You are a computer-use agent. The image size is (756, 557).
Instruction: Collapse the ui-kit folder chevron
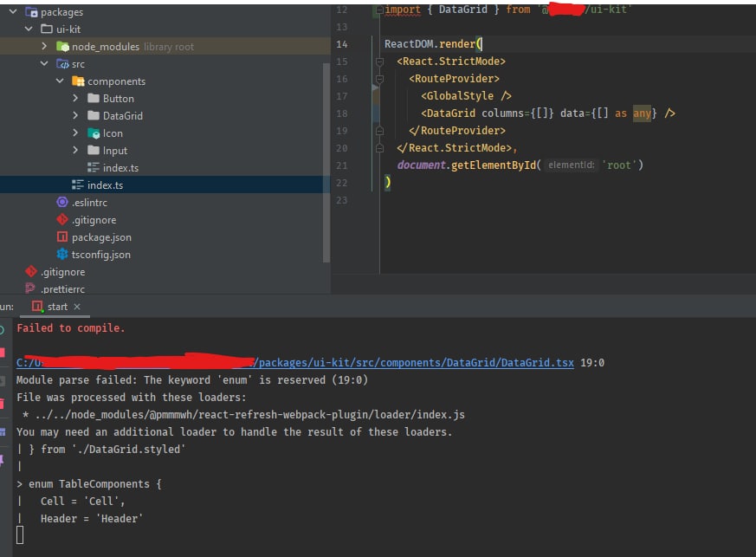tap(29, 29)
